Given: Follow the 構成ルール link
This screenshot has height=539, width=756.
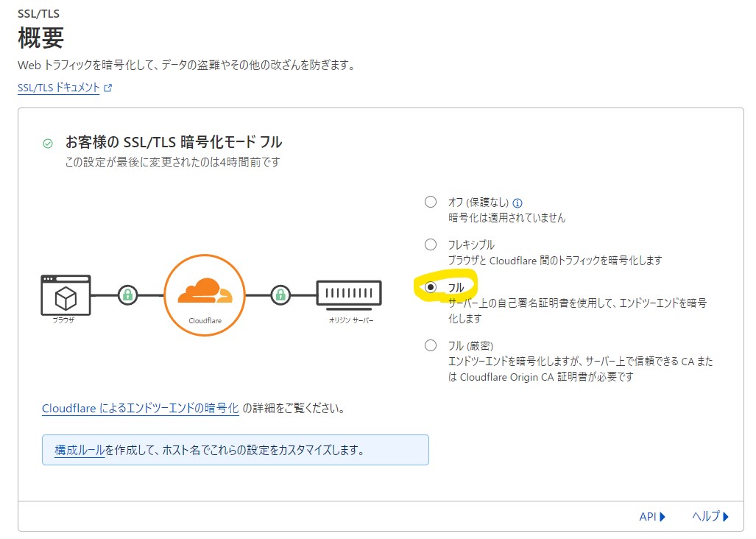Looking at the screenshot, I should (x=80, y=450).
